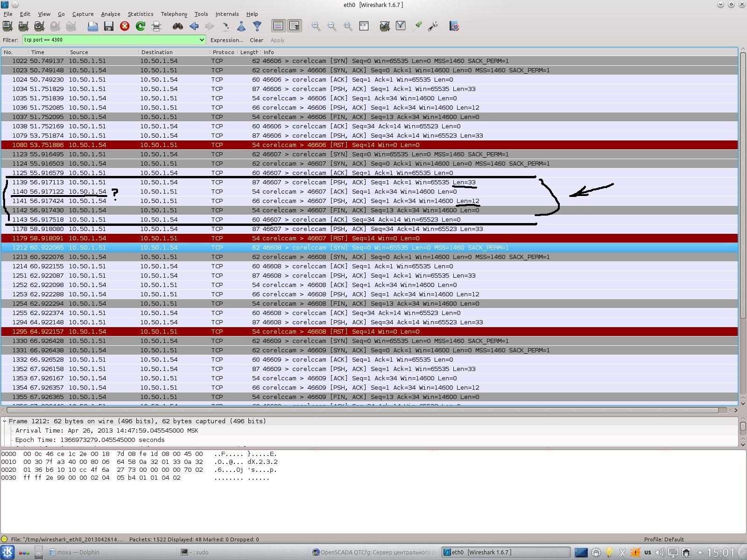The image size is (747, 560).
Task: Click the Expression... button
Action: tap(226, 40)
